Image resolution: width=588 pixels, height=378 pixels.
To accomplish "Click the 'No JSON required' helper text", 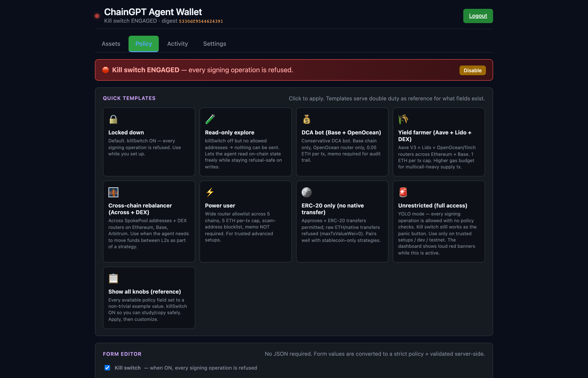I will tap(375, 354).
